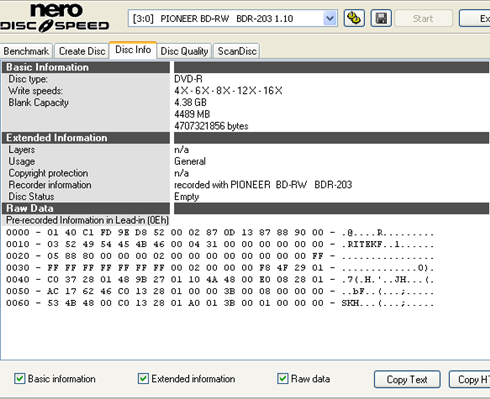490x399 pixels.
Task: Open the Create Disc tab
Action: pyautogui.click(x=82, y=51)
